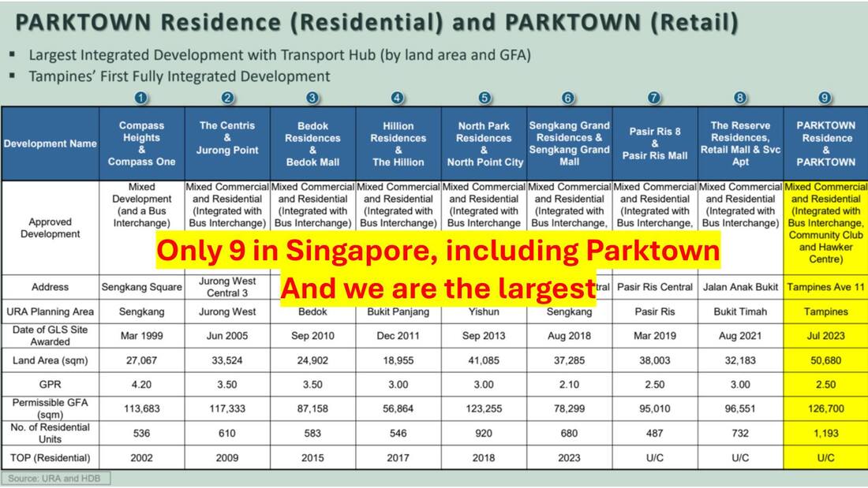Click the TOP year 2002
The height and width of the screenshot is (488, 868).
(x=142, y=458)
